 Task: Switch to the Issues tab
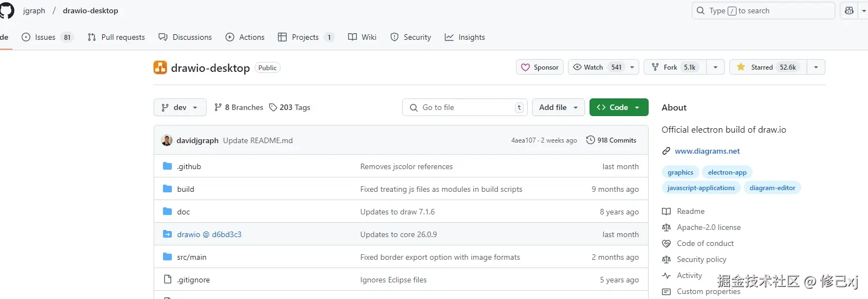tap(46, 37)
